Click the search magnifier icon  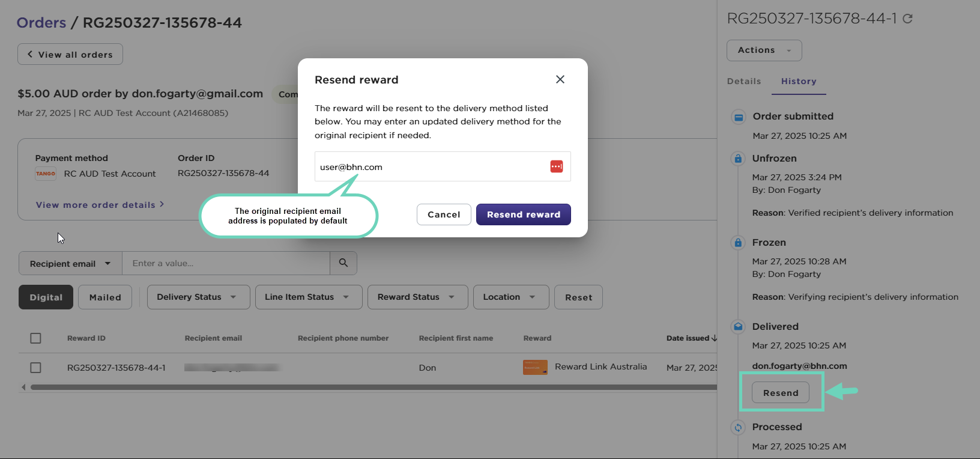click(343, 263)
